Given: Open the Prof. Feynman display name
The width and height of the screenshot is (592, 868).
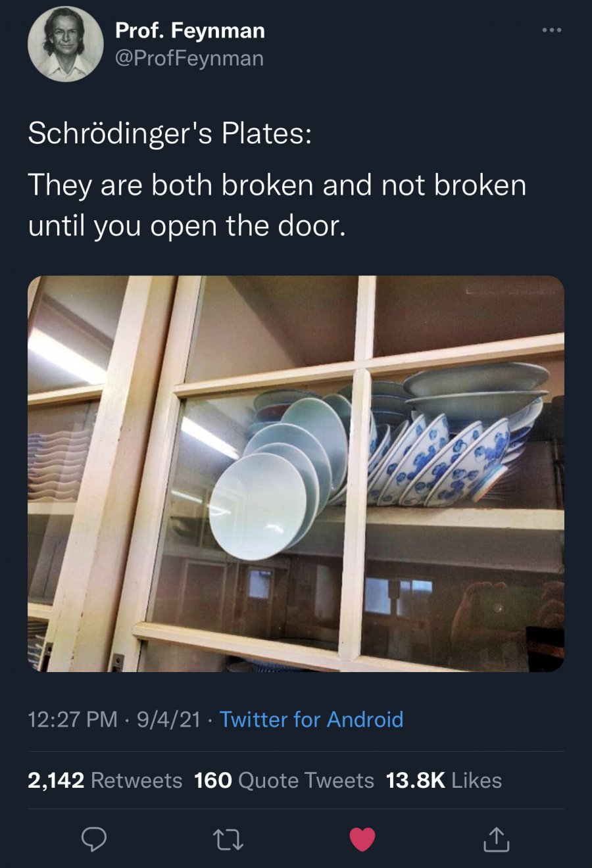Looking at the screenshot, I should (190, 30).
